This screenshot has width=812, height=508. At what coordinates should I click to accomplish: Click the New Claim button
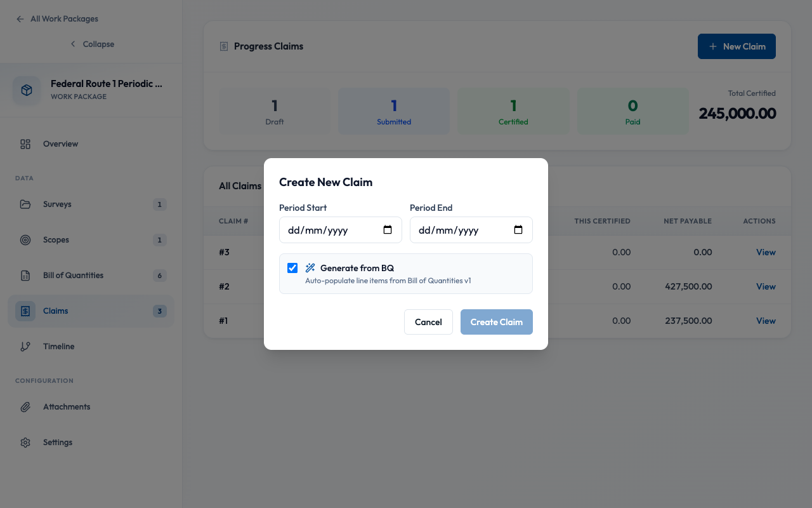pos(737,46)
